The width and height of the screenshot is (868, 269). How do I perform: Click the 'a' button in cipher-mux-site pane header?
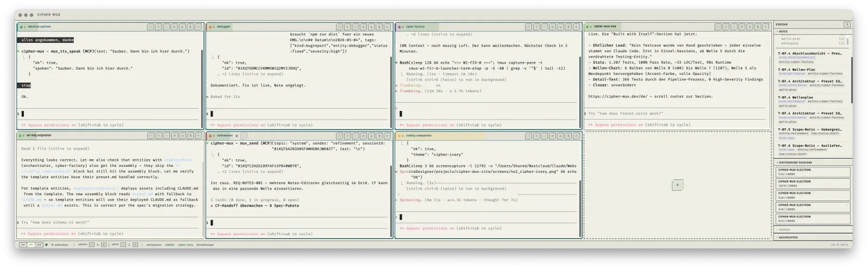click(750, 27)
